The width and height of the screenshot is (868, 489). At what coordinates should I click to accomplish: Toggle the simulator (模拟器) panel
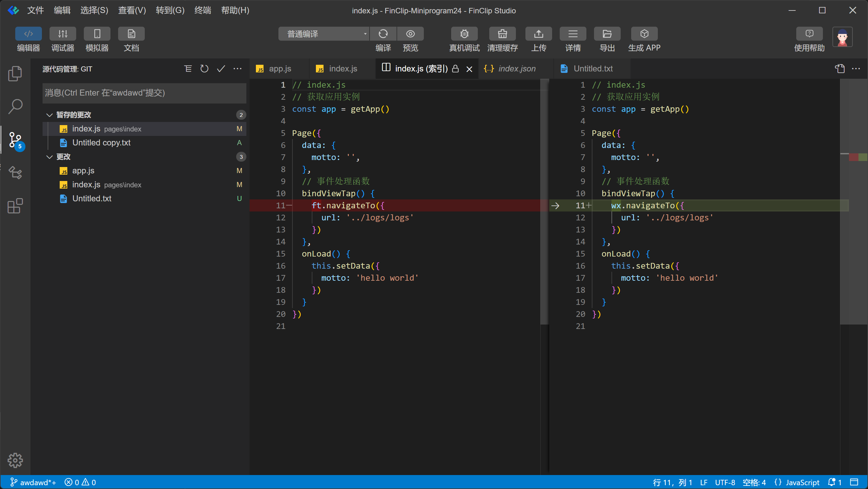point(97,34)
